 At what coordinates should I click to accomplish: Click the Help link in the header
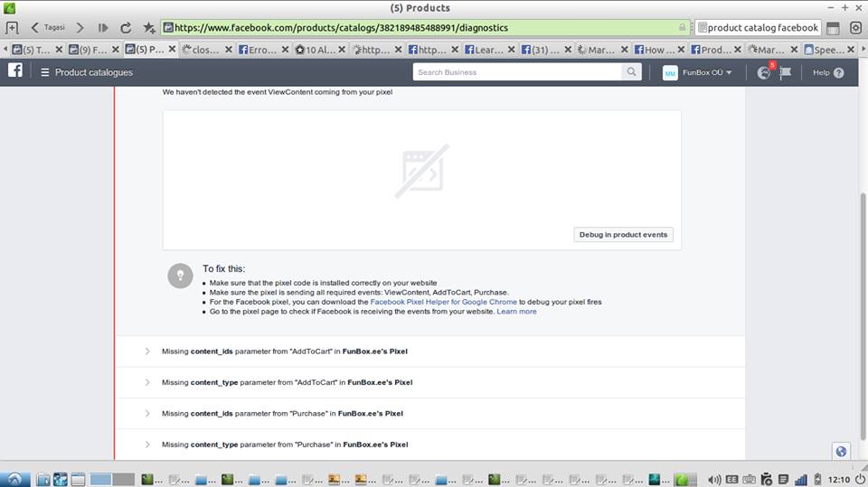(821, 72)
